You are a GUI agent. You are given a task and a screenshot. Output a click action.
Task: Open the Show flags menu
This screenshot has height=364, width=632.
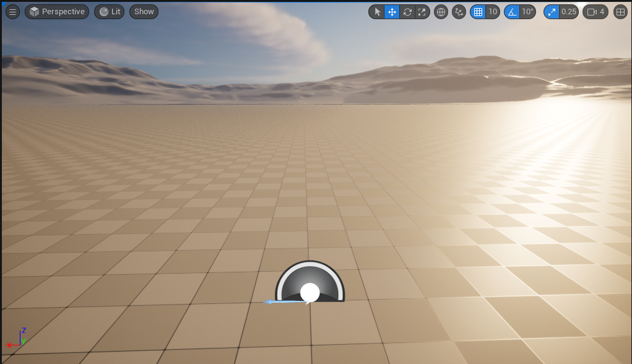[x=144, y=12]
